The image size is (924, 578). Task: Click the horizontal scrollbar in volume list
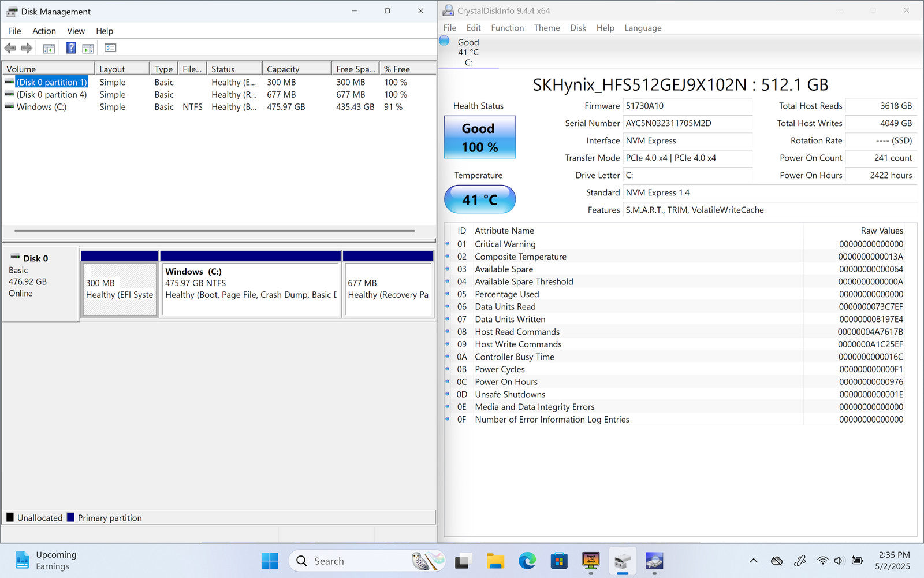(x=215, y=231)
